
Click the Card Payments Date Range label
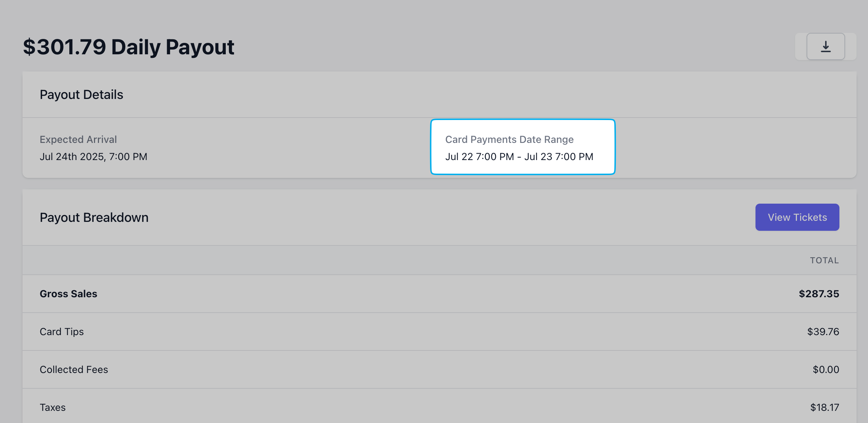(509, 139)
